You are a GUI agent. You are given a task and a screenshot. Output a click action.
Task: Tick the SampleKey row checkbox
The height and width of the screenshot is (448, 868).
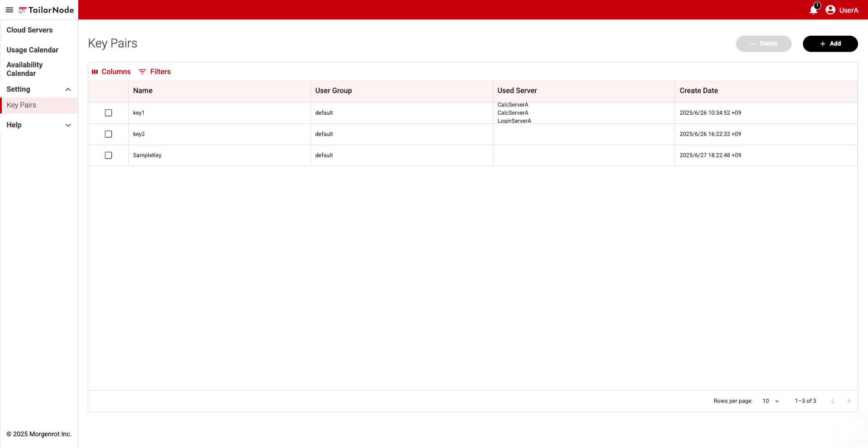tap(108, 155)
